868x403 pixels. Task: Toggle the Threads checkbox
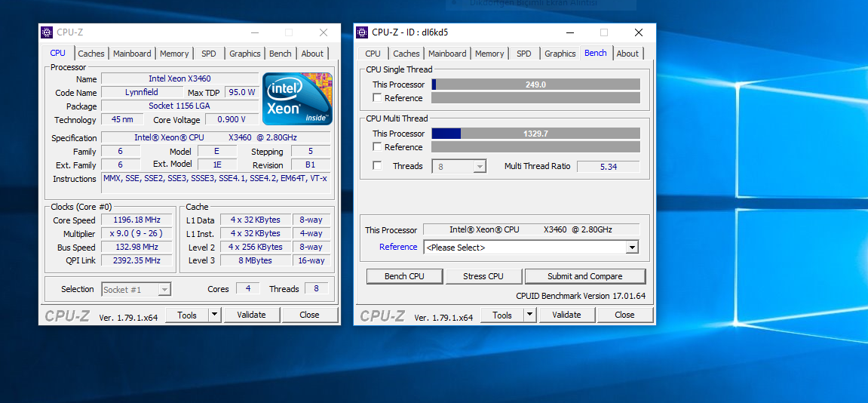[378, 166]
